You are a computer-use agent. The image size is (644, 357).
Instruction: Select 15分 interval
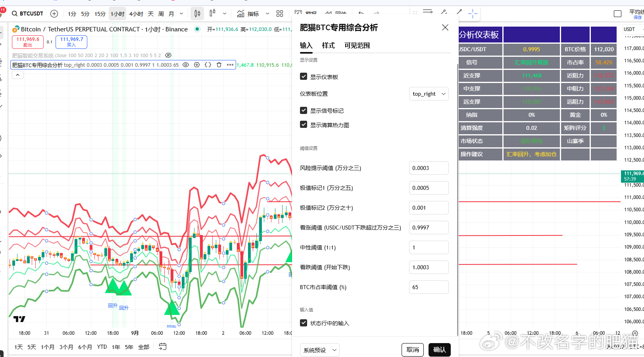coord(100,14)
